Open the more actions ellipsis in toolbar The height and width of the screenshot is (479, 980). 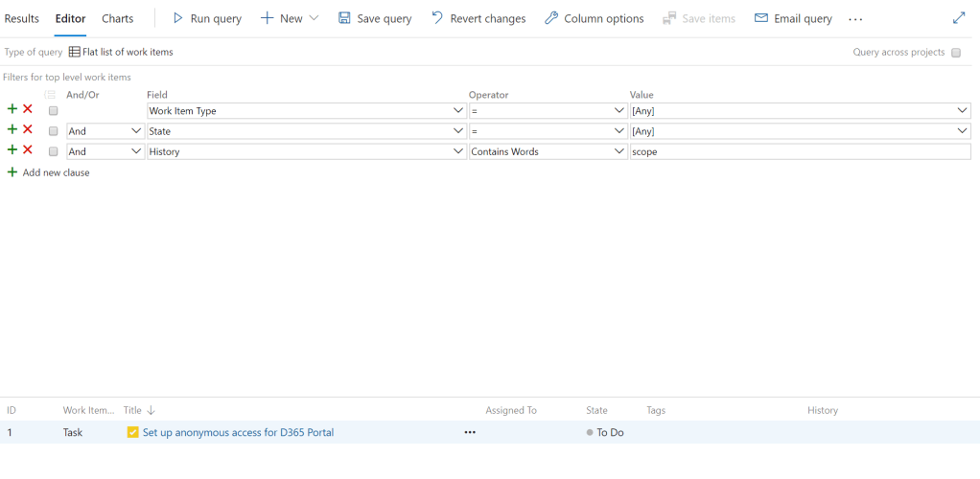pos(855,19)
